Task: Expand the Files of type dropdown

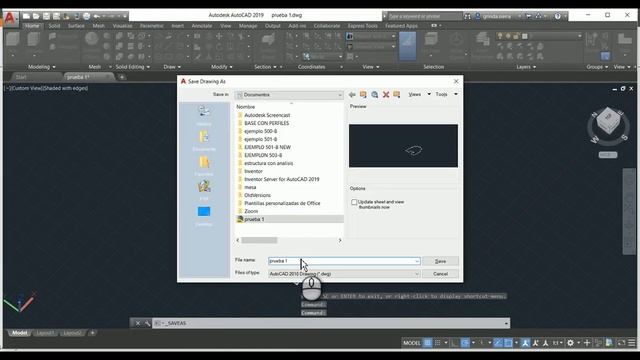Action: pos(417,274)
